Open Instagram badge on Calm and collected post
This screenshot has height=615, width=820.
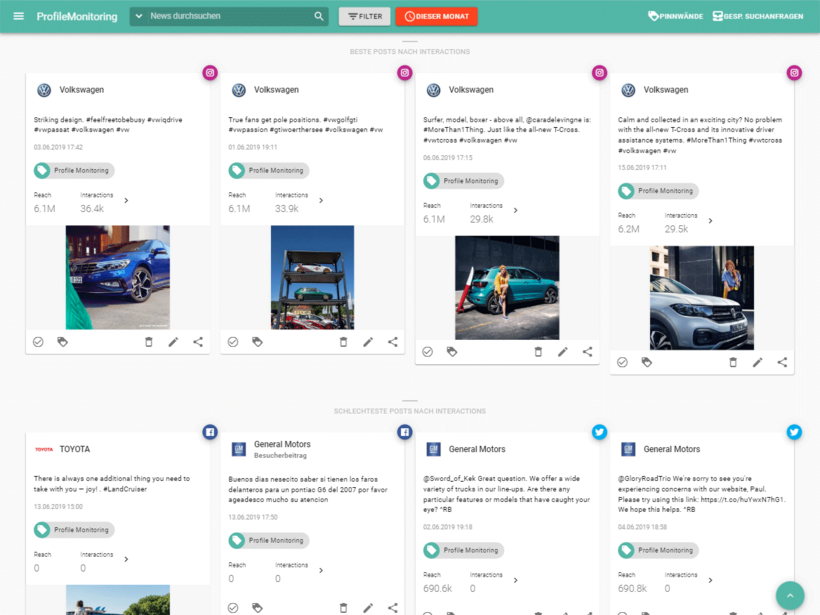(794, 73)
